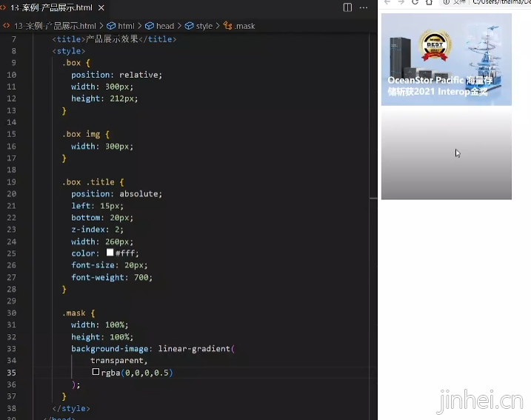Viewport: 531px width, 420px height.
Task: Click line number 35 in the gutter
Action: pyautogui.click(x=12, y=373)
